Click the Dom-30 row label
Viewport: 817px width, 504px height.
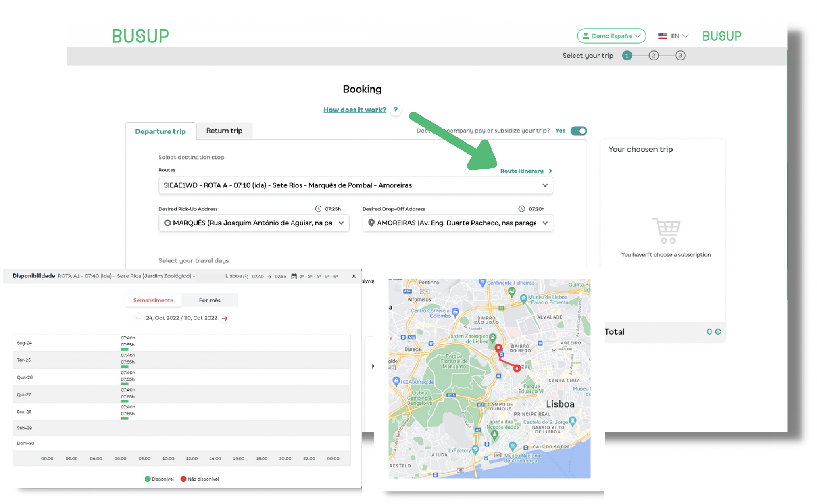[25, 443]
